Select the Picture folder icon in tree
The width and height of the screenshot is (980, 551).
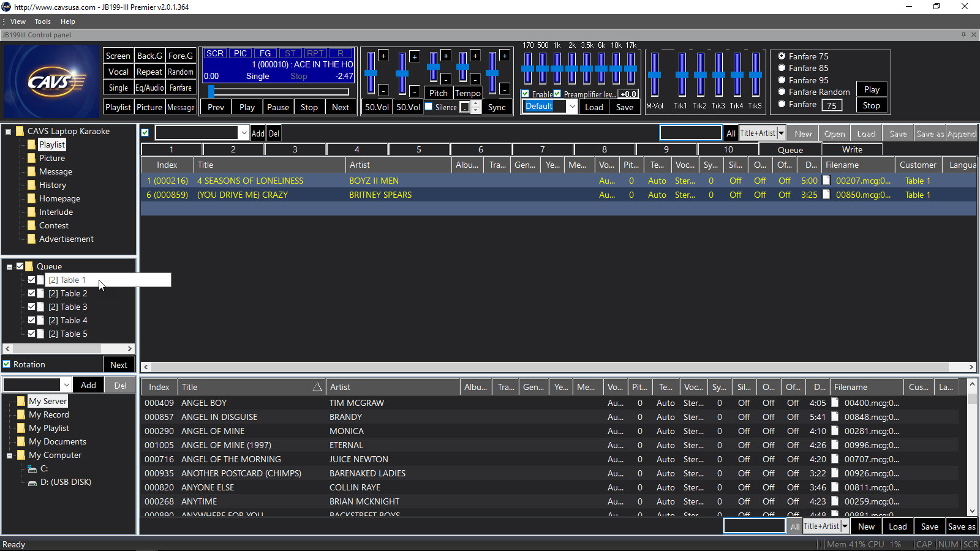pos(32,158)
